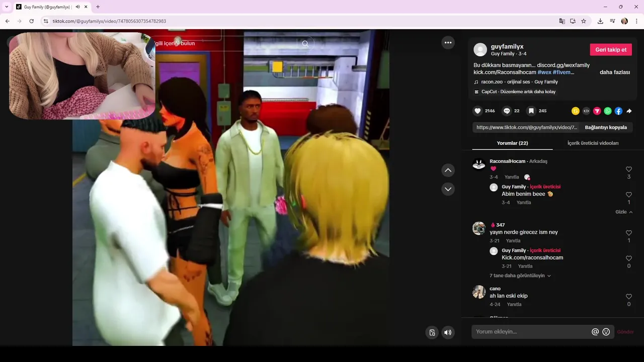Open the Chrome tab search dropdown
Viewport: 644px width, 362px height.
[x=7, y=7]
